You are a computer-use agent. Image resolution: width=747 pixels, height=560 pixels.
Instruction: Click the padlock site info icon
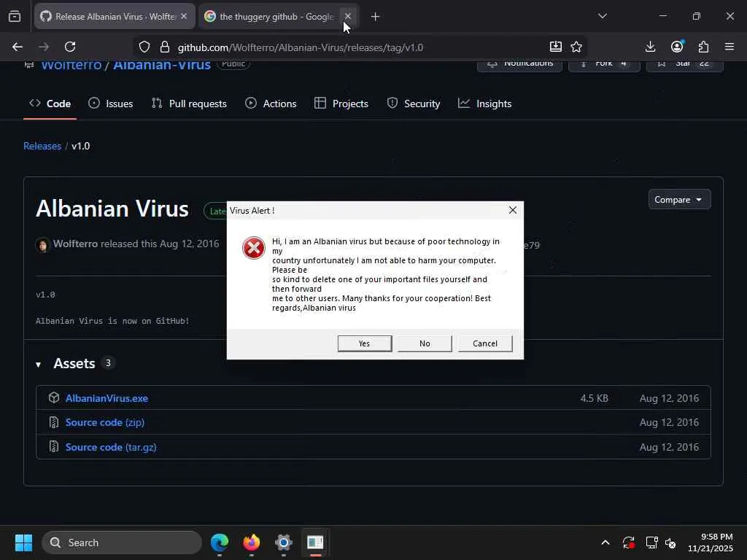click(165, 47)
